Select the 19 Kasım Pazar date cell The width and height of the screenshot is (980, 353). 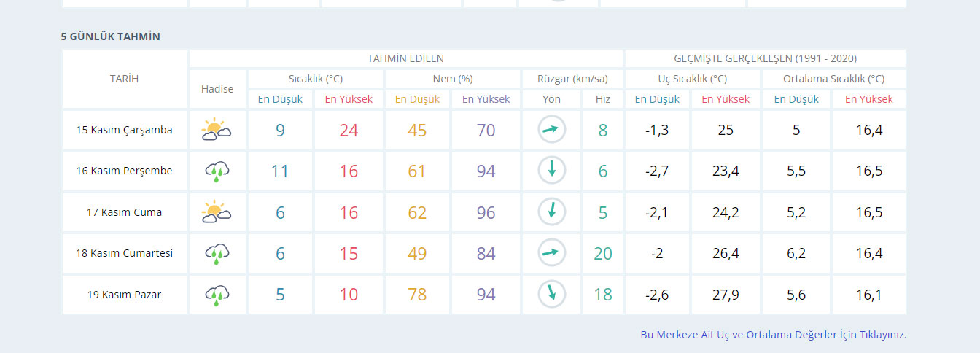[x=125, y=295]
